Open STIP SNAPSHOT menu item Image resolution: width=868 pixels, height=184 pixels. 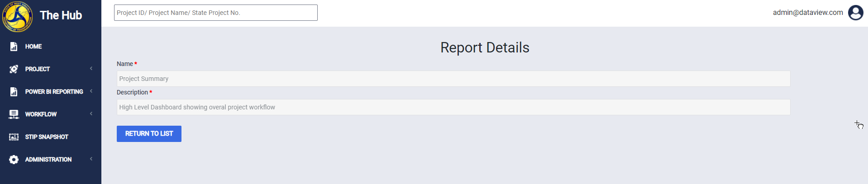point(47,137)
